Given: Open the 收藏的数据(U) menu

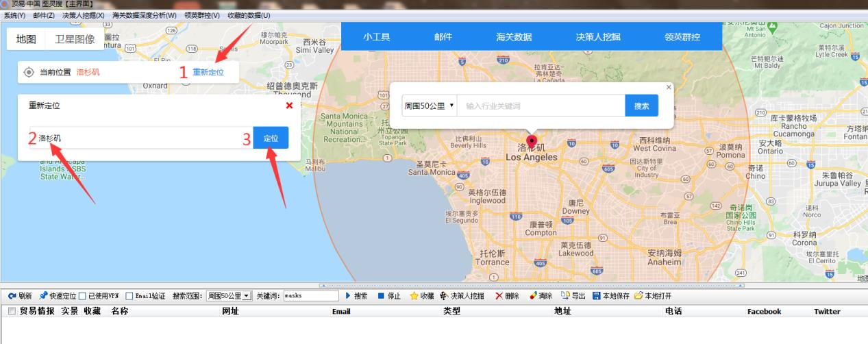Looking at the screenshot, I should pos(249,15).
